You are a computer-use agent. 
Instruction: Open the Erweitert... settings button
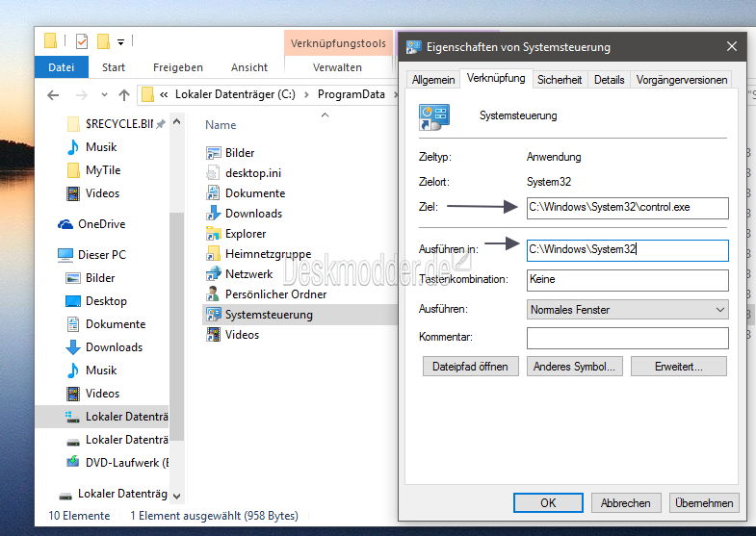click(678, 367)
